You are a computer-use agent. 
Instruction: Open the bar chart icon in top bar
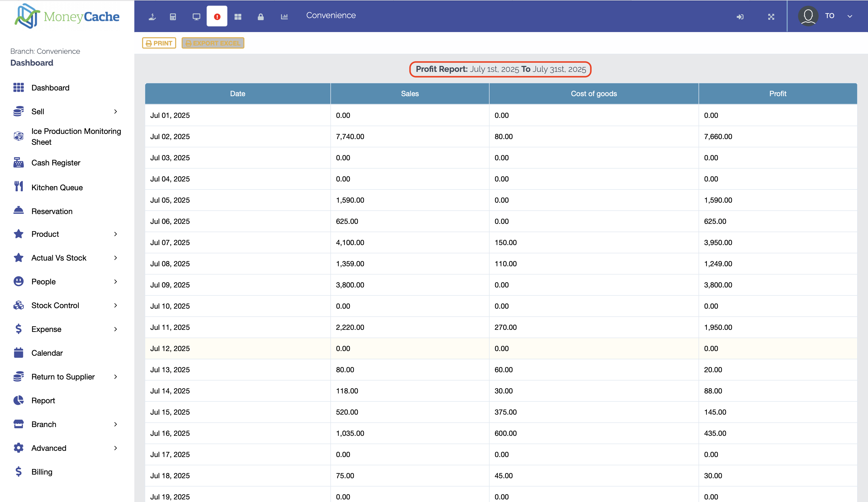pos(284,17)
